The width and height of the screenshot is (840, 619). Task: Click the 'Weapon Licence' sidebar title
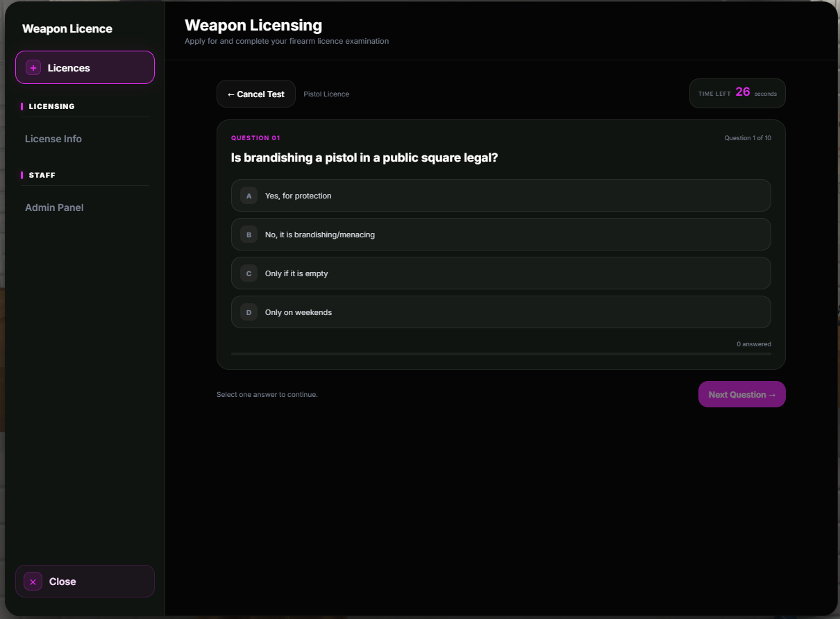coord(67,29)
